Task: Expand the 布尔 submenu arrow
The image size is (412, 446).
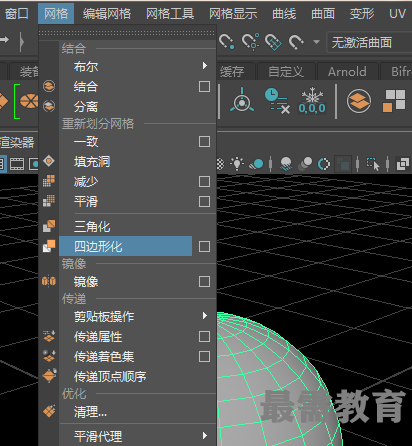Action: coord(205,66)
